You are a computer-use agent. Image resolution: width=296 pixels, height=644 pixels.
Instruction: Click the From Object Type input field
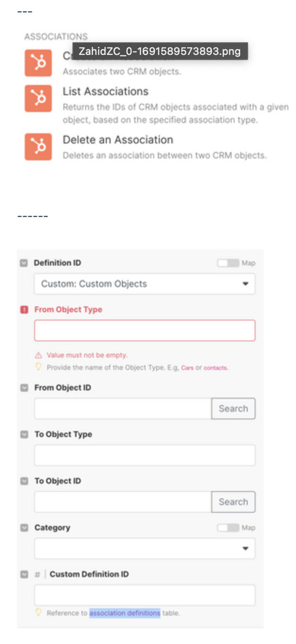(145, 331)
